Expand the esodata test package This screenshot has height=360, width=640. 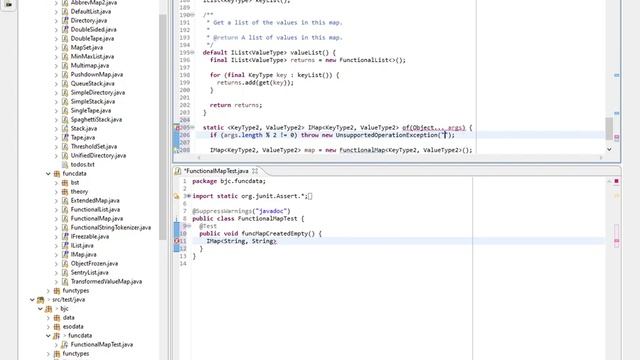pos(48,327)
